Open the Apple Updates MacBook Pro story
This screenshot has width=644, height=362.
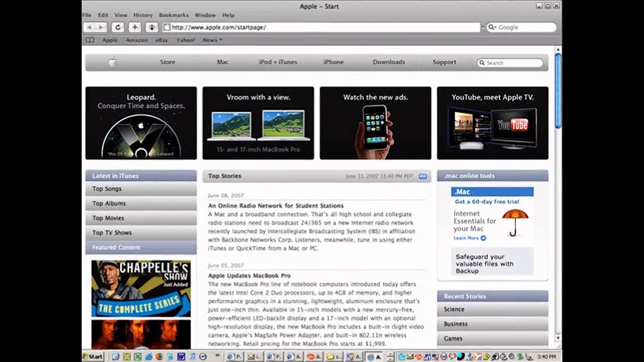point(250,276)
